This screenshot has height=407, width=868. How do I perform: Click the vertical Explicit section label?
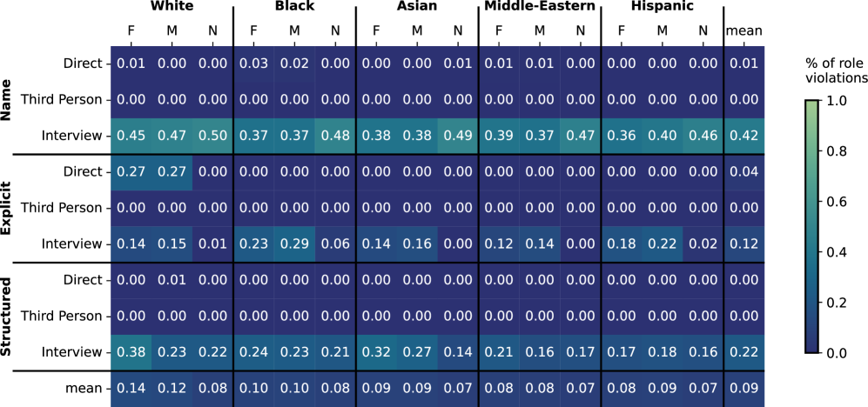point(7,209)
